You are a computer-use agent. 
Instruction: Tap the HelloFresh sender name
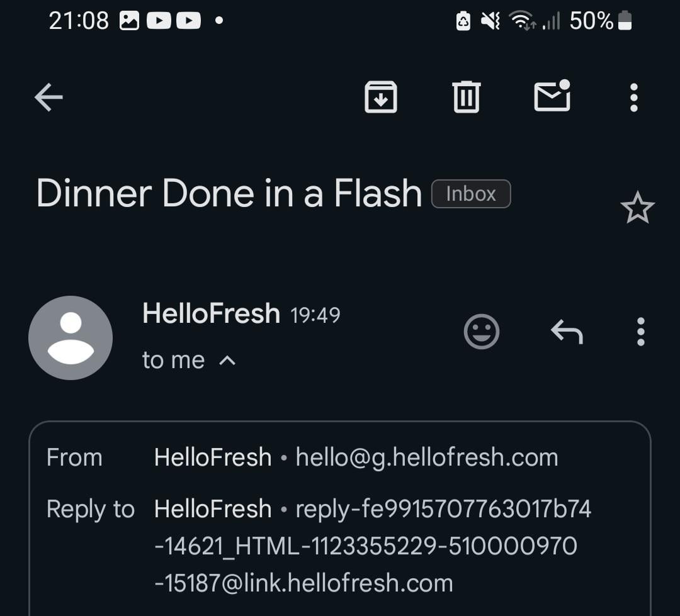click(211, 313)
